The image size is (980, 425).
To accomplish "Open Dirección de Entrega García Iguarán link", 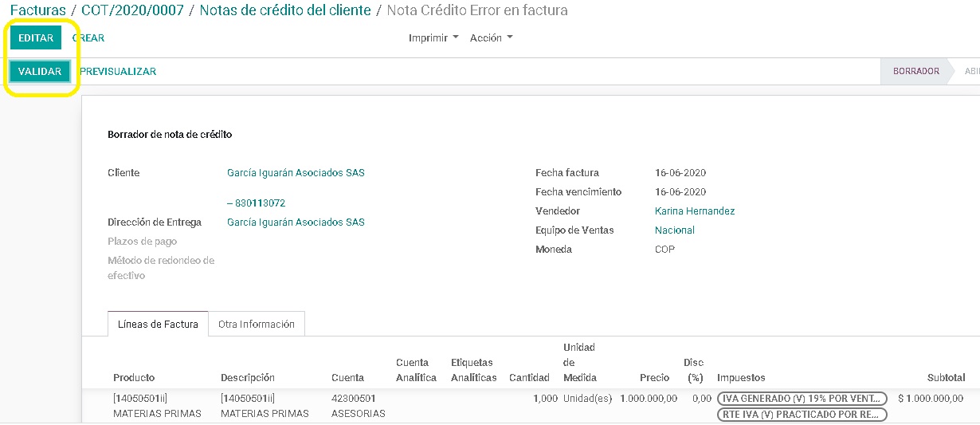I will pyautogui.click(x=296, y=222).
